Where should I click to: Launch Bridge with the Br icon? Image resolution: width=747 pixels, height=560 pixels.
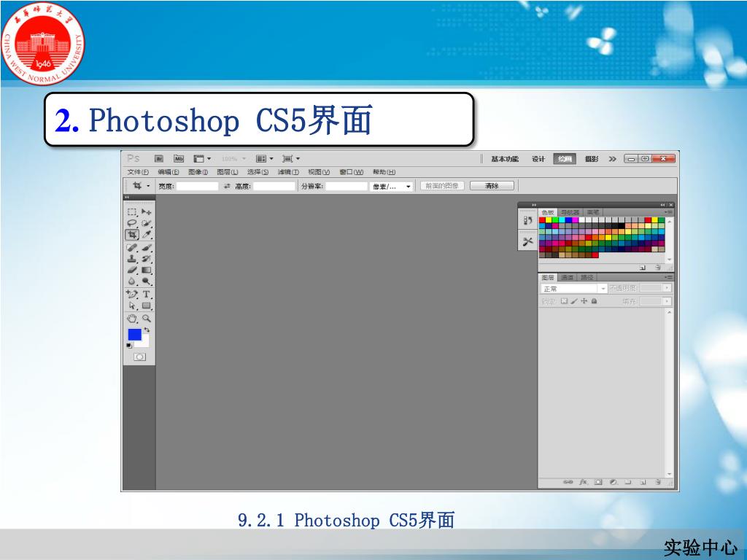[160, 158]
